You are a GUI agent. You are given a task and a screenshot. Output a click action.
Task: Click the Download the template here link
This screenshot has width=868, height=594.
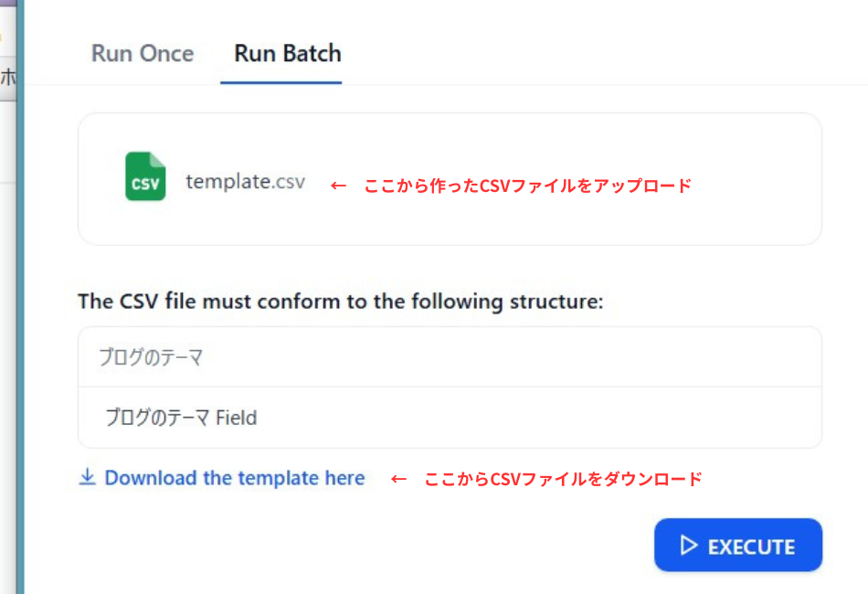click(235, 477)
